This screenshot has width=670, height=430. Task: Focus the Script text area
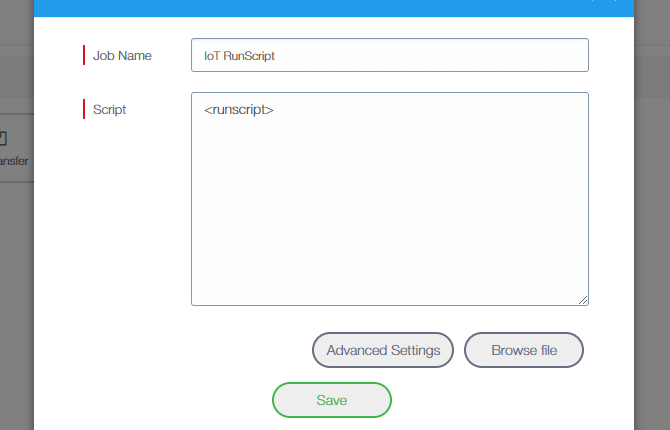(x=390, y=199)
